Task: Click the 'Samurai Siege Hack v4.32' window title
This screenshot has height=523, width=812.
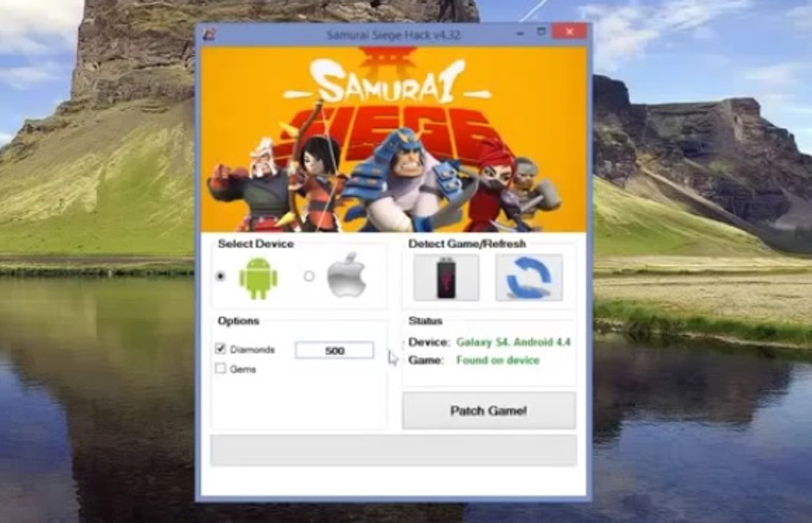Action: [394, 35]
